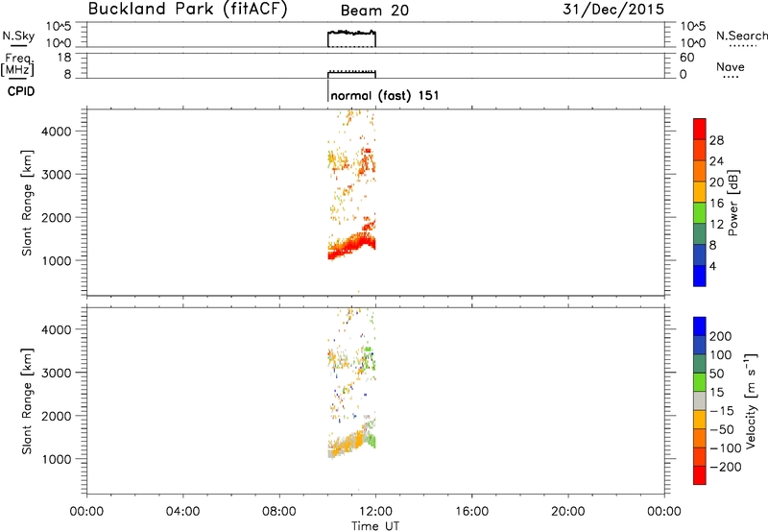
Task: Click the "12" label on power color bar
Action: point(716,225)
